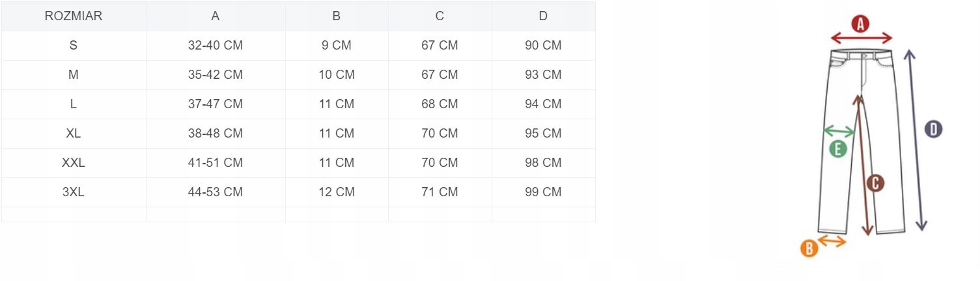
Task: Click the 68 CM cell for size L
Action: 440,104
